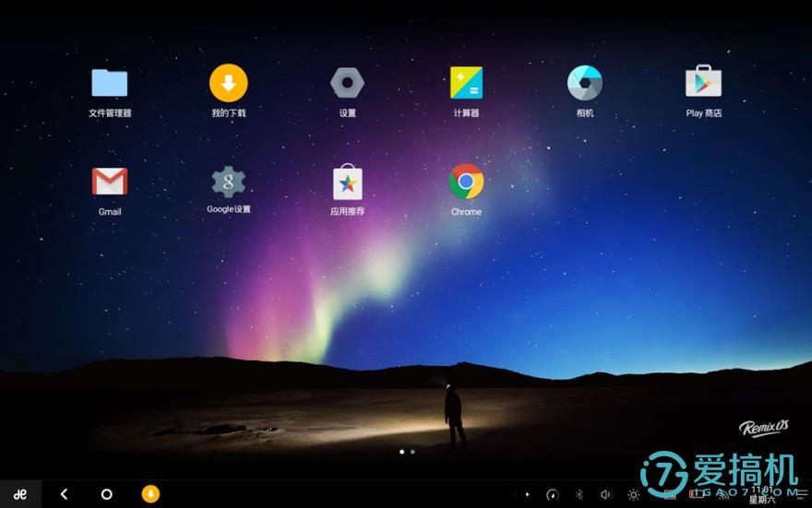Go to second home screen page dot
The width and height of the screenshot is (812, 508).
tap(412, 452)
